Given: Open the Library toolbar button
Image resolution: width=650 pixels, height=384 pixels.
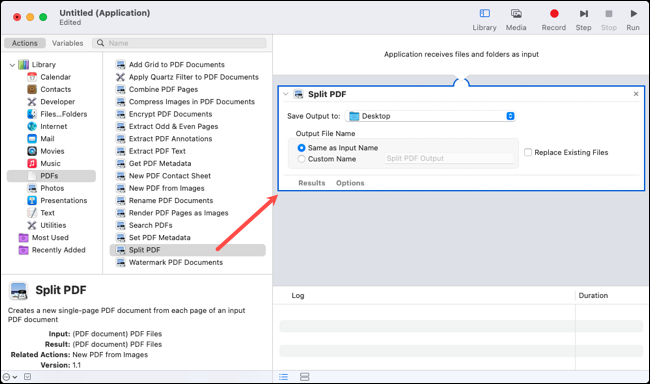Looking at the screenshot, I should [484, 19].
